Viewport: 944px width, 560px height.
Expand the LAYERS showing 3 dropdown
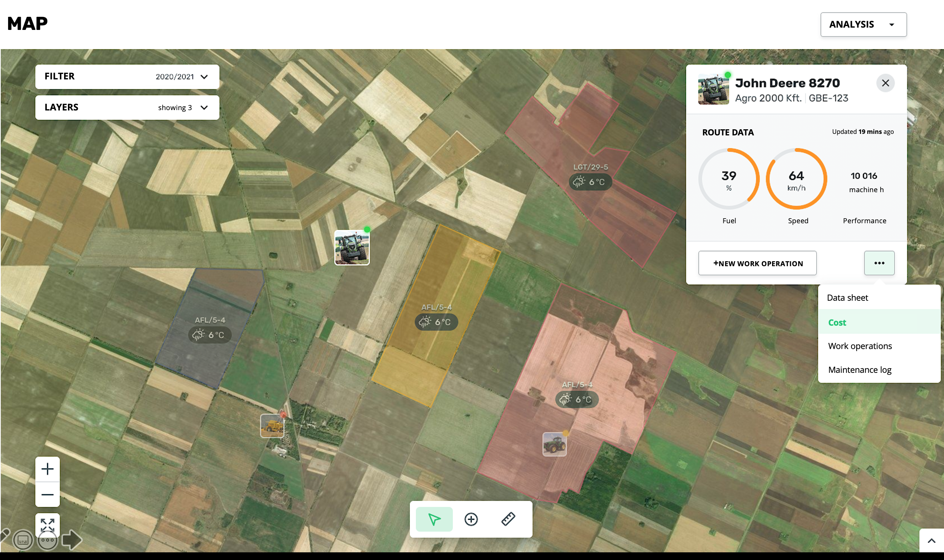[127, 107]
